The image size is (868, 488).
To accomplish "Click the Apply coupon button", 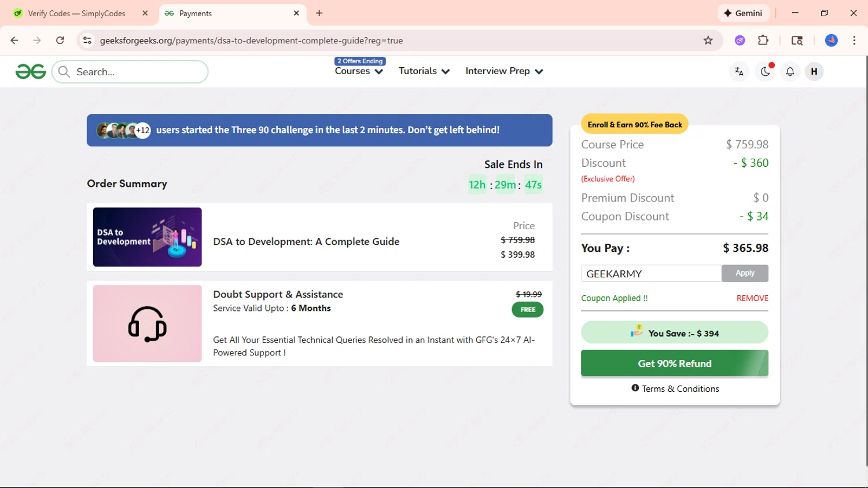I will [745, 273].
